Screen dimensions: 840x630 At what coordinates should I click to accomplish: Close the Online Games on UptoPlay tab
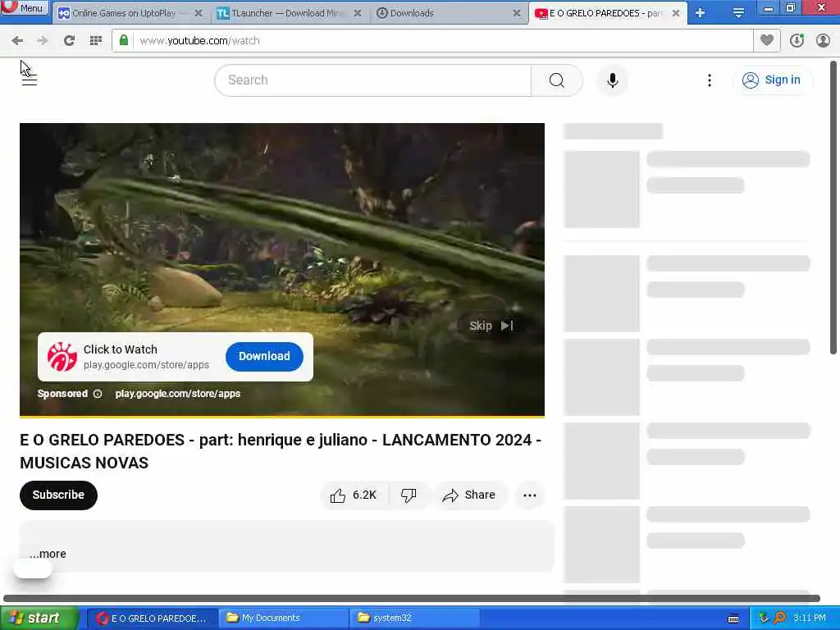pos(199,13)
